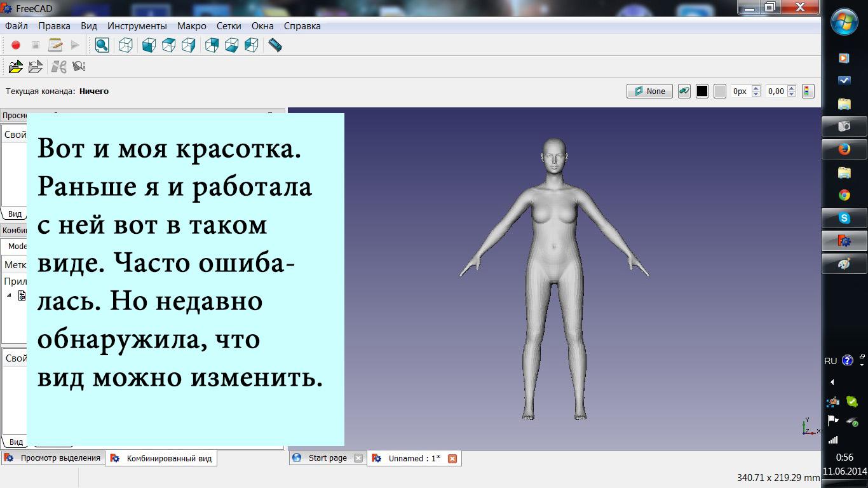Close the Unnamed : 1* tab
The image size is (868, 488).
(x=452, y=458)
